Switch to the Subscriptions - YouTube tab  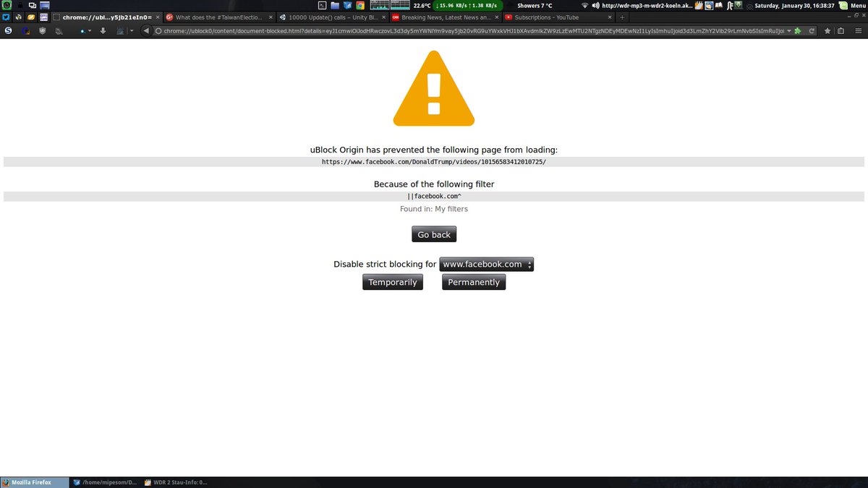(x=557, y=17)
